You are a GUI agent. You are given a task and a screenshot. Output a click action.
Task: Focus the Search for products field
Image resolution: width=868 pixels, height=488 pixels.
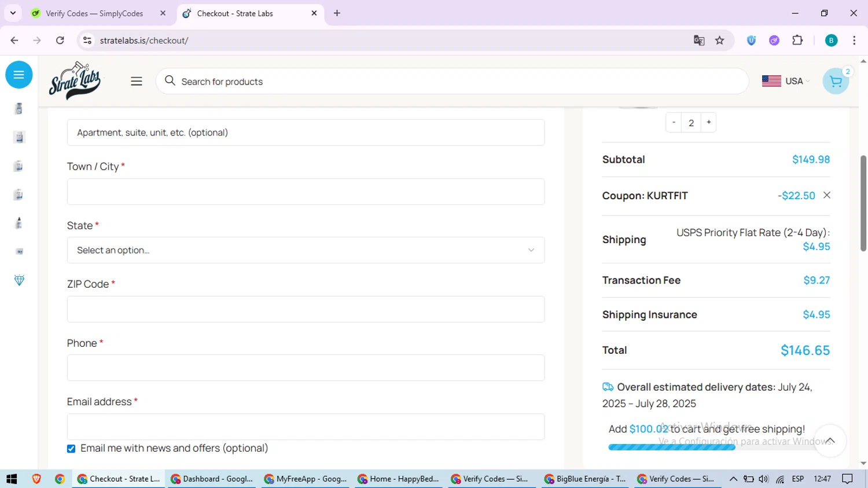452,82
